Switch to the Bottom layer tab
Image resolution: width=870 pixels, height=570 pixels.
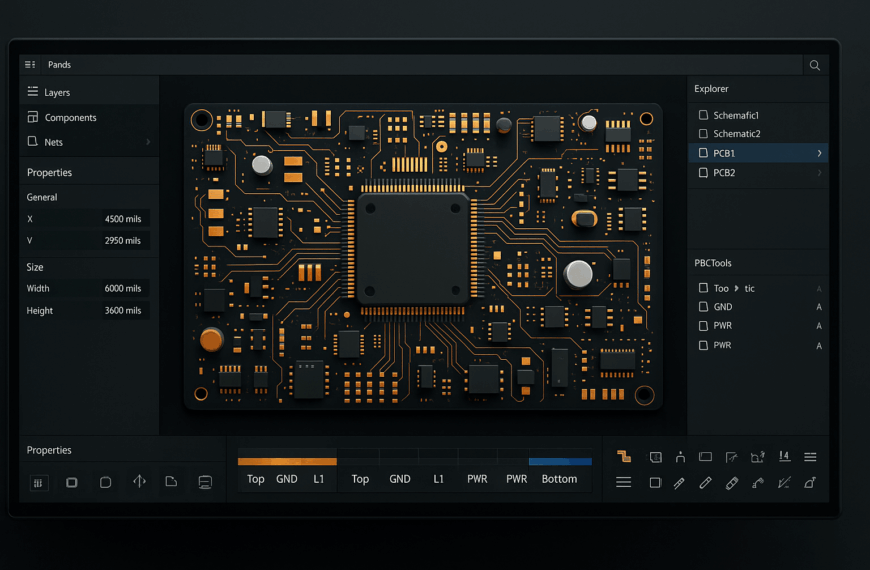click(559, 478)
